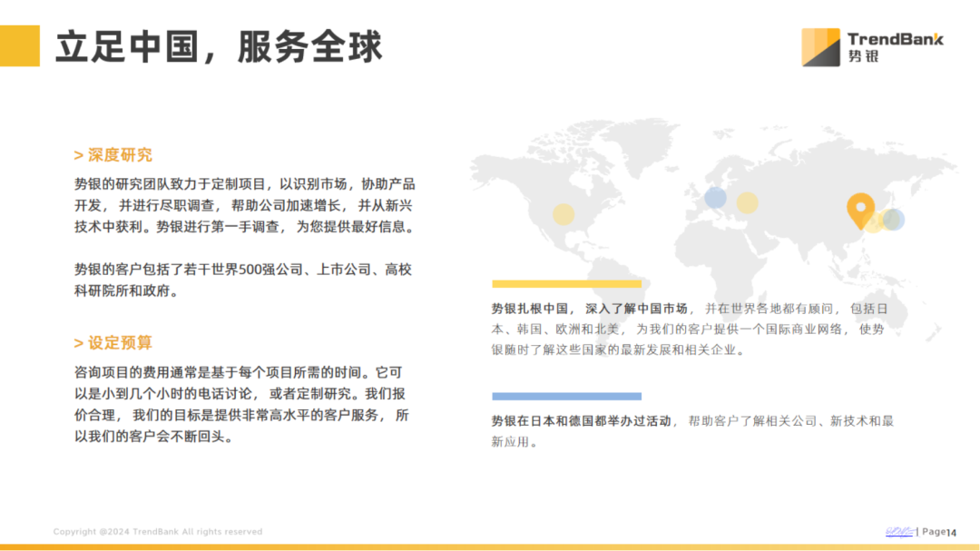Click the 势银 text under TrendBank wordmark
Image resolution: width=980 pixels, height=551 pixels.
click(x=863, y=56)
